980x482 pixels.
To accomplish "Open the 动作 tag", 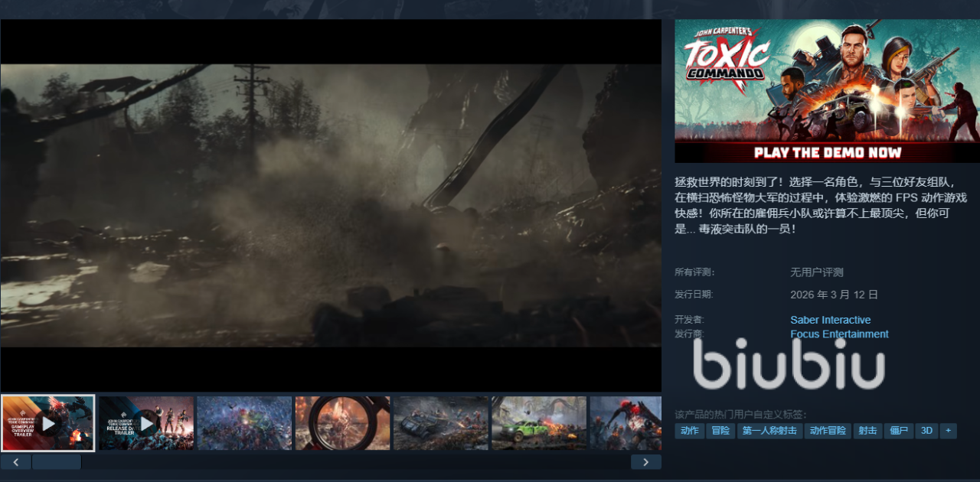I will tap(689, 431).
